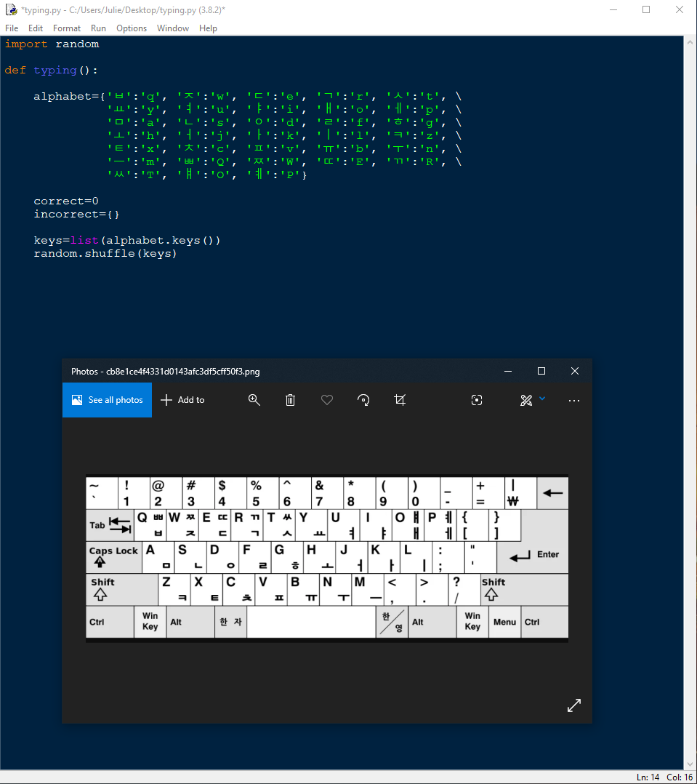Delete the photo with trash icon
This screenshot has width=697, height=784.
pyautogui.click(x=290, y=400)
